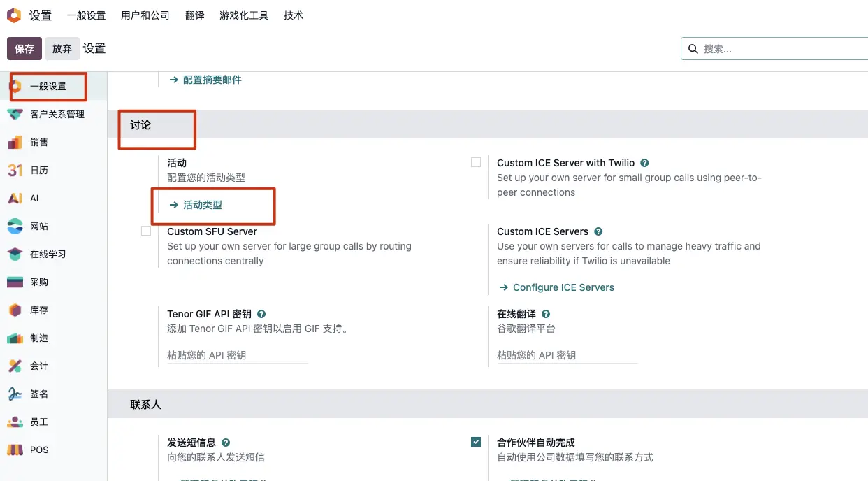Select the 日历 settings section
Viewport: 868px width, 481px height.
click(38, 170)
